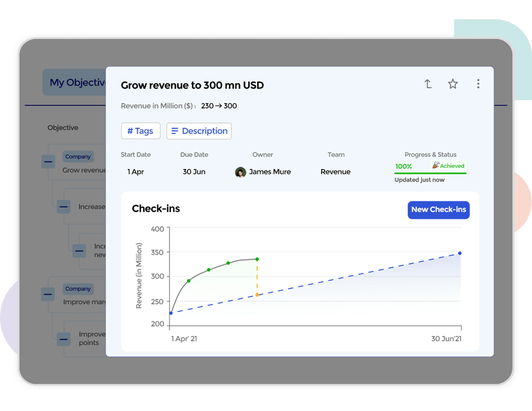532x411 pixels.
Task: Click the Achieved status badge
Action: coord(448,166)
